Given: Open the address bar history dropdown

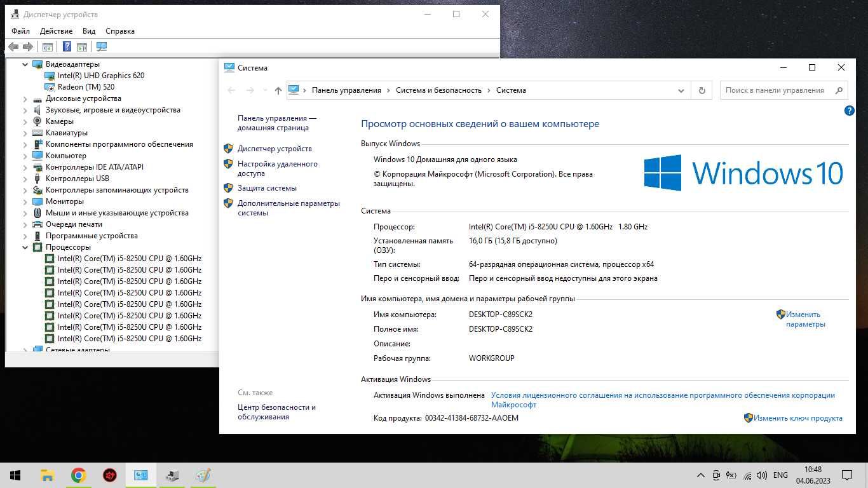Looking at the screenshot, I should tap(682, 90).
